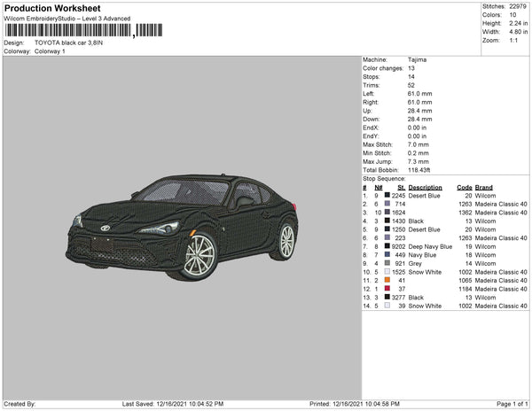This screenshot has width=532, height=411.
Task: Select the Snow White swatch in stop row 10
Action: coord(387,271)
